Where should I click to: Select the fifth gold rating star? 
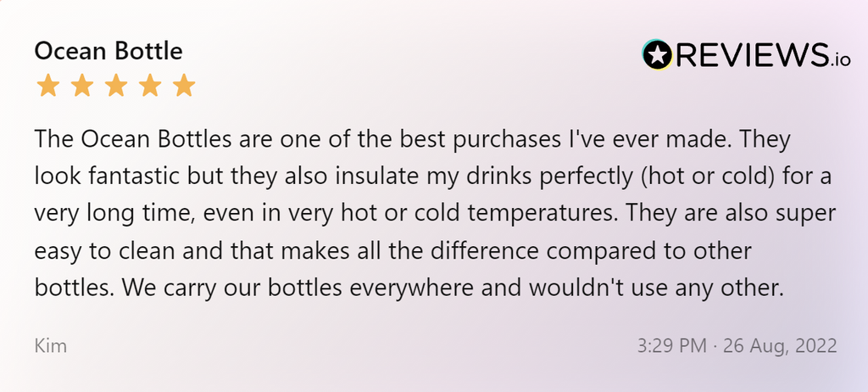tap(184, 86)
